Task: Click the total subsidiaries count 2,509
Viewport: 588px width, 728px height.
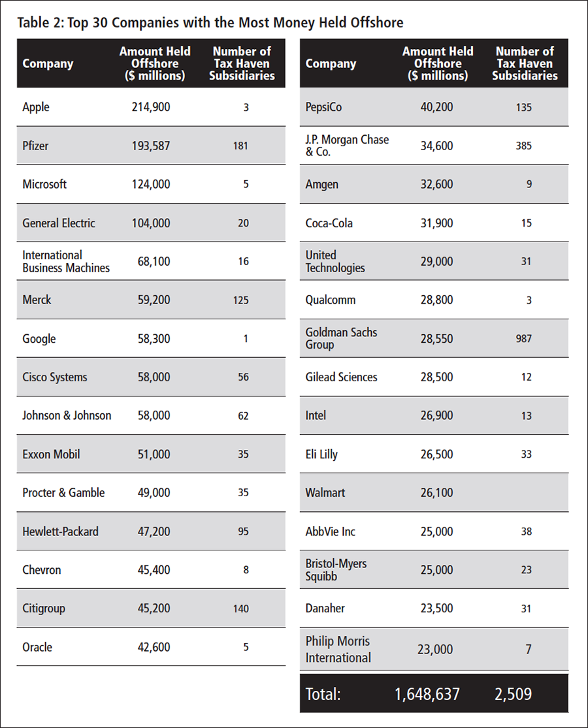Action: pos(514,694)
